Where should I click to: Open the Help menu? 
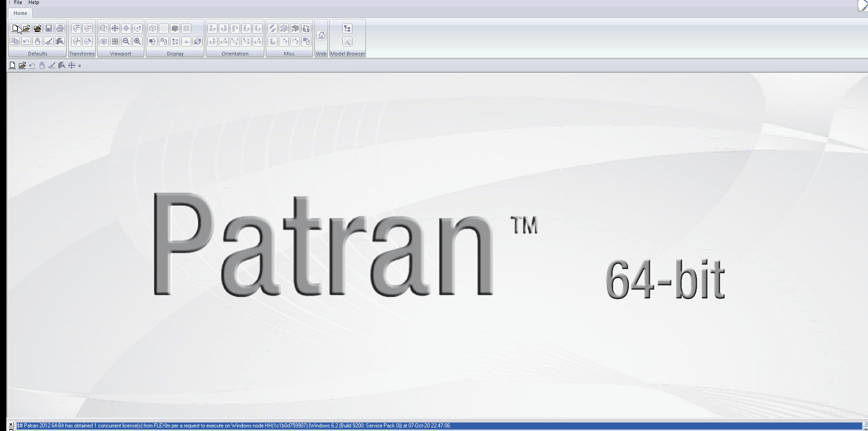tap(34, 2)
